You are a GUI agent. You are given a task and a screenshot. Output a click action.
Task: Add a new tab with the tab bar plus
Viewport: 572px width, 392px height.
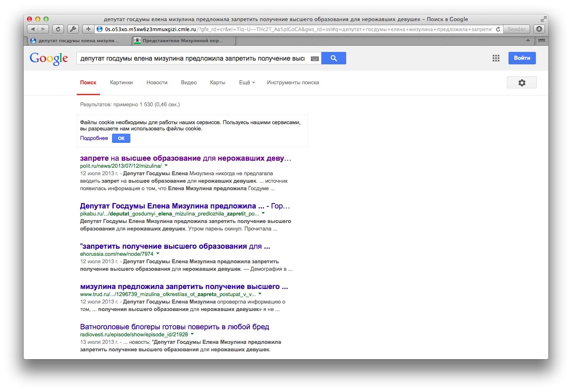coord(528,41)
